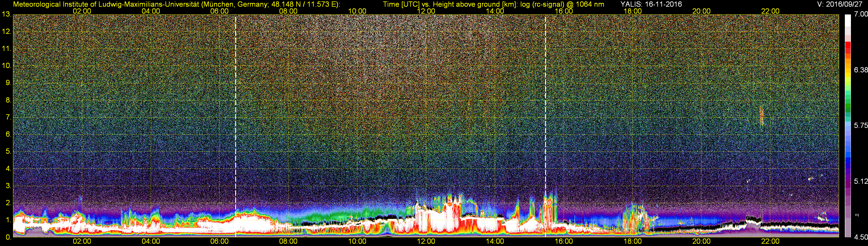Screen dimensions: 868x246
Task: Click the 22:00 label on the top time axis
Action: pos(770,11)
